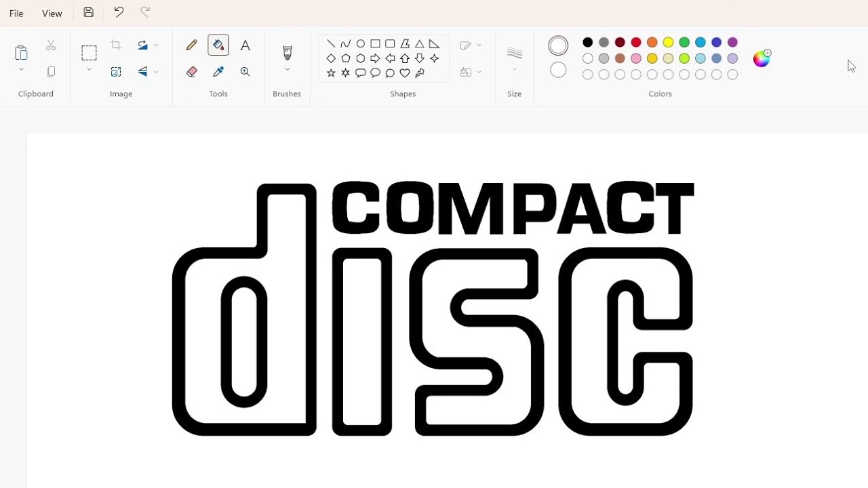Image resolution: width=868 pixels, height=488 pixels.
Task: Select the Right arrow shape
Action: coord(375,58)
